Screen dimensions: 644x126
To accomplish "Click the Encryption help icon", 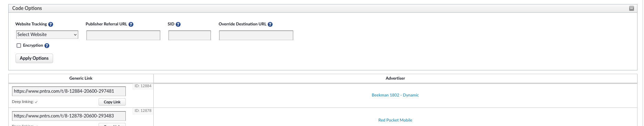I will pos(47,46).
